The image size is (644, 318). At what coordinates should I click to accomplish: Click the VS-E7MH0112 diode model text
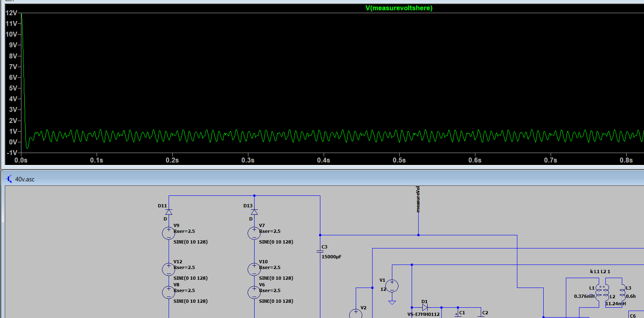pos(424,314)
